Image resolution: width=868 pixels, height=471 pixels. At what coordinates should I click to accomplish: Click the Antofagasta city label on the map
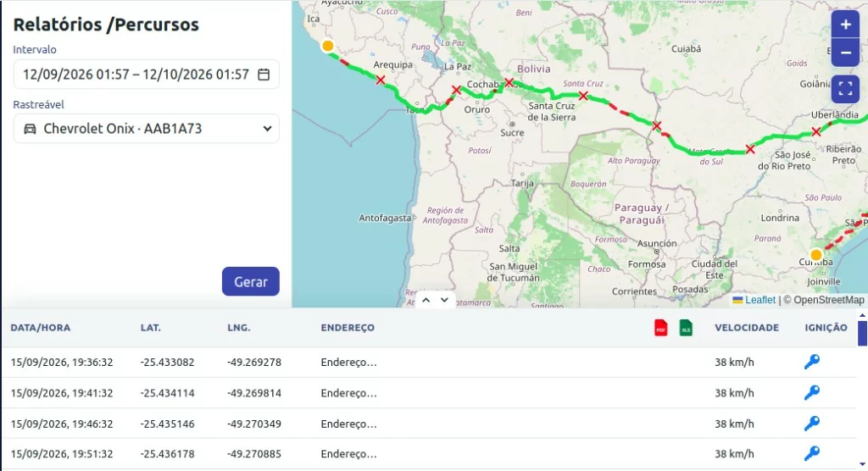click(x=385, y=218)
